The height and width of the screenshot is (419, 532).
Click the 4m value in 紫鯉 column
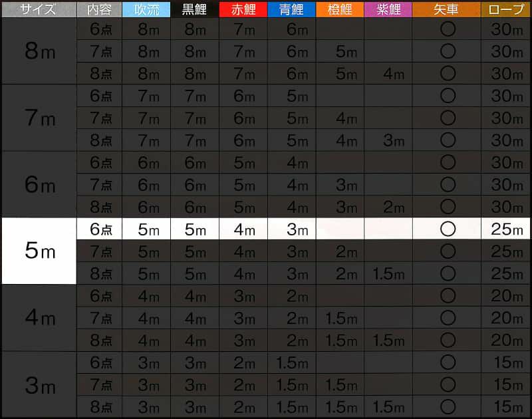click(388, 73)
